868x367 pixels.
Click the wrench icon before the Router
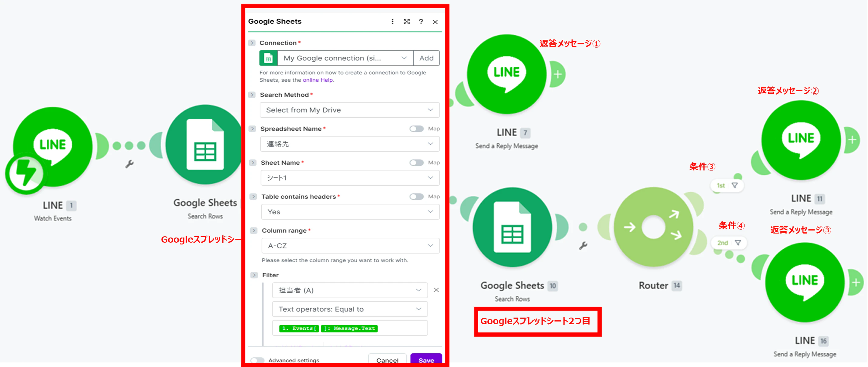coord(583,246)
